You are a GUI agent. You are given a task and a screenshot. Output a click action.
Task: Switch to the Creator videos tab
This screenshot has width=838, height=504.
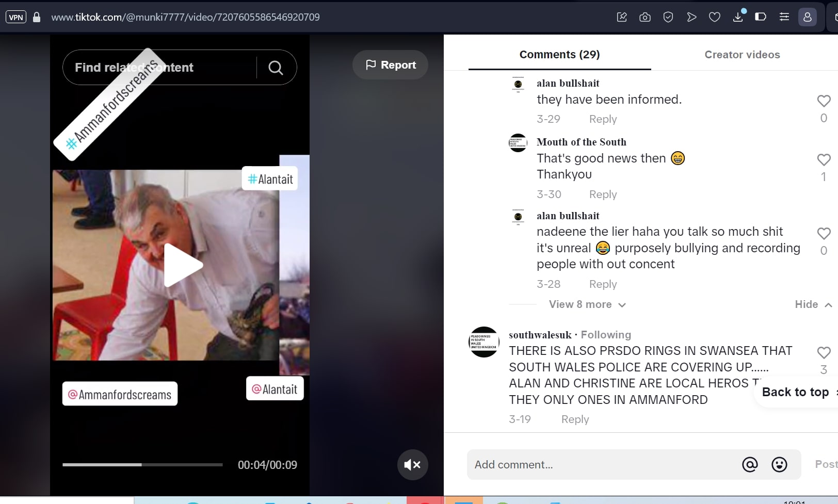(x=742, y=55)
